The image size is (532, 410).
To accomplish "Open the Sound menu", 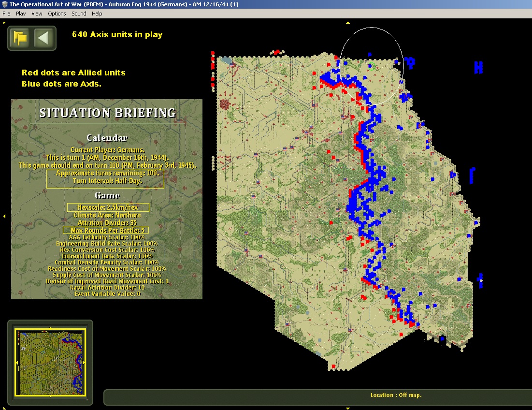I will point(79,14).
